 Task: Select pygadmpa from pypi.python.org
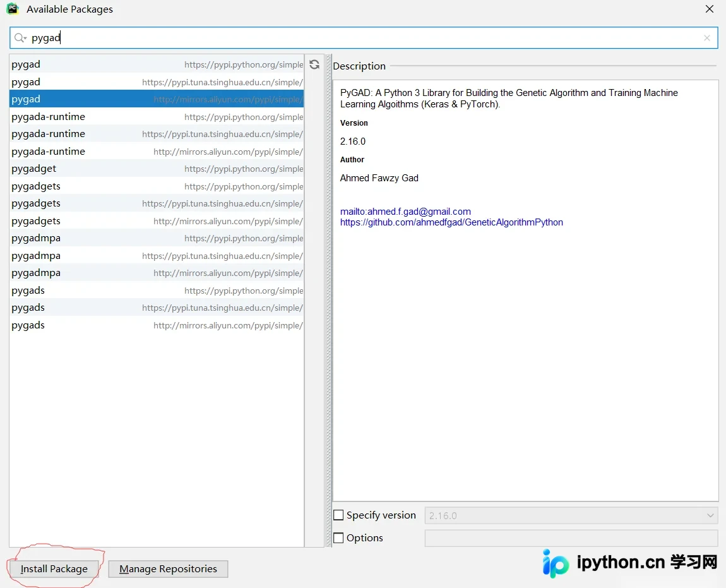click(157, 238)
